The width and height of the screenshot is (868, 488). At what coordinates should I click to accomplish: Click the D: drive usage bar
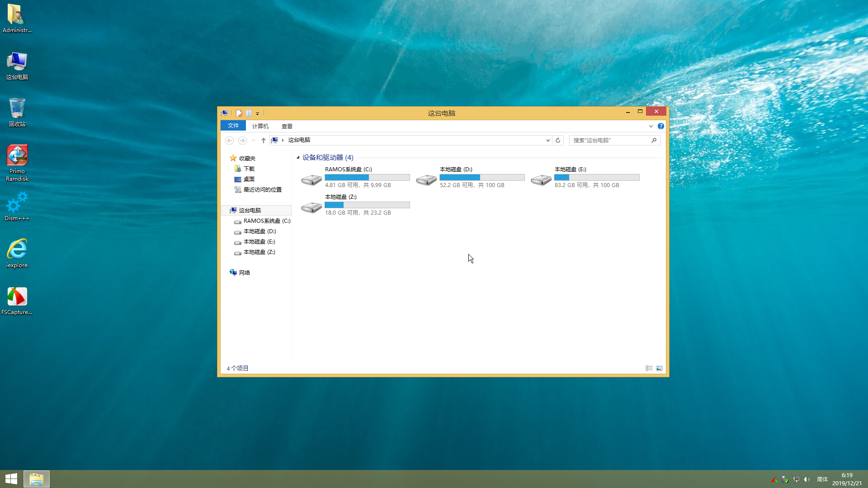click(482, 178)
